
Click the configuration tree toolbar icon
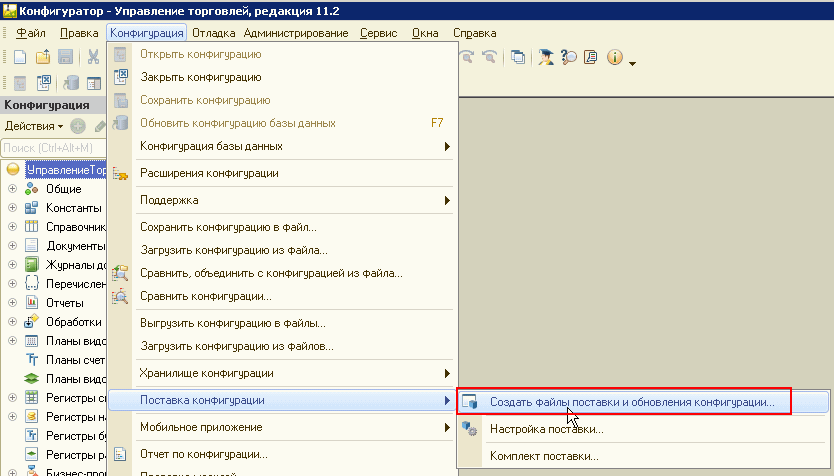(x=20, y=83)
